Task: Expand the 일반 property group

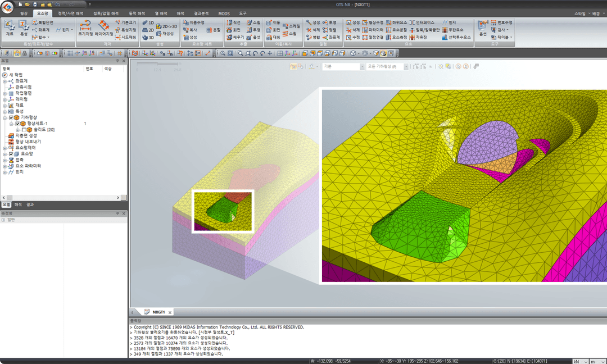Action: click(3, 220)
